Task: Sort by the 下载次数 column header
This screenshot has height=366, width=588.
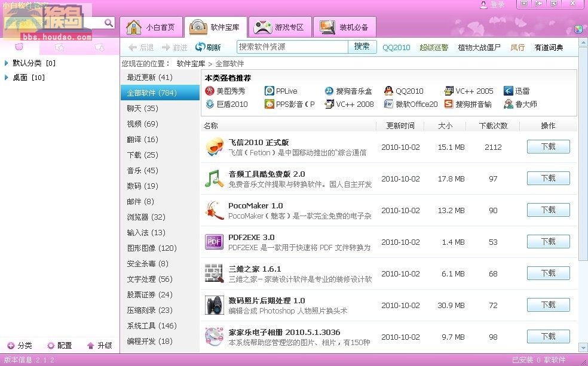Action: tap(493, 126)
